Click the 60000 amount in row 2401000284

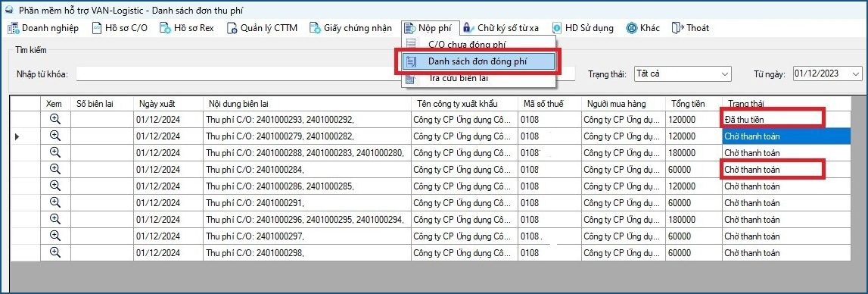(x=694, y=169)
